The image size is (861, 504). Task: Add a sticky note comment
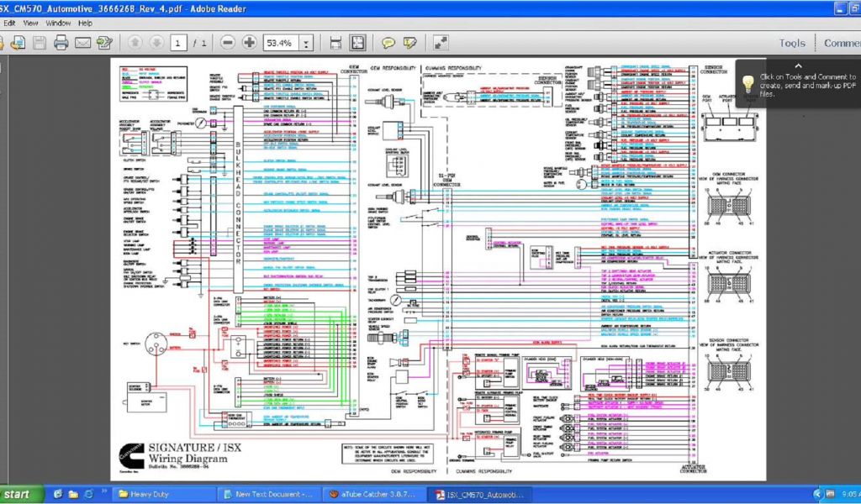(388, 43)
